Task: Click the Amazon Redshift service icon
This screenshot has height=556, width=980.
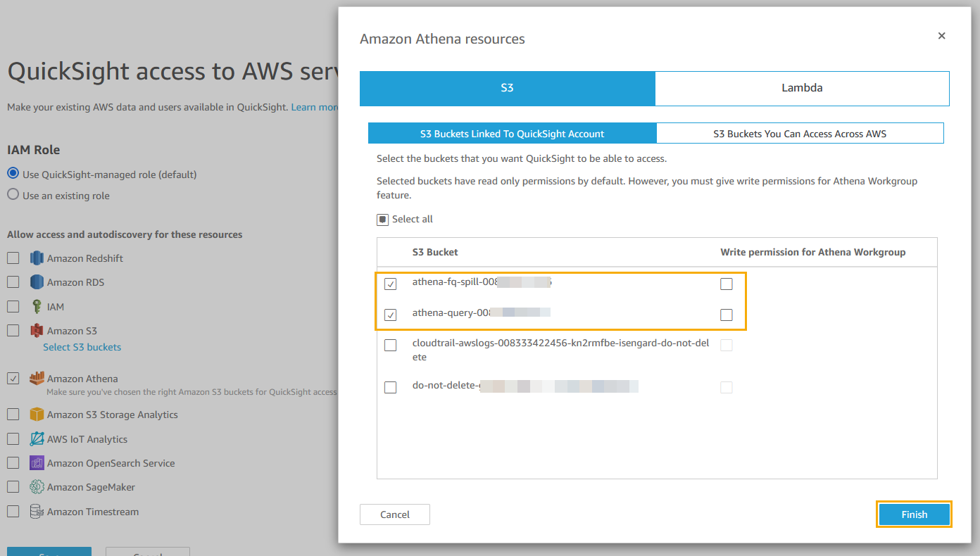Action: coord(37,258)
